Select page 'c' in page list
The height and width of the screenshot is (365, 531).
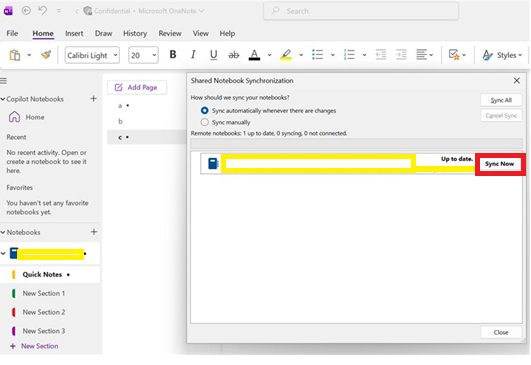[x=146, y=137]
